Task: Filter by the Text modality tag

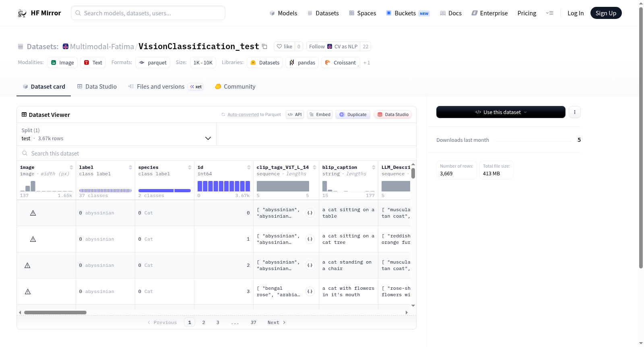Action: coord(93,62)
